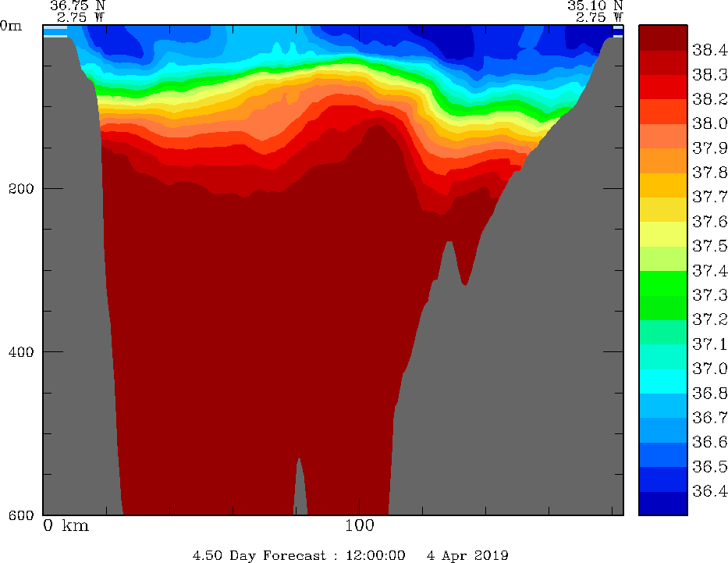Click the 38.4 colorbar label
Image resolution: width=728 pixels, height=563 pixels.
(709, 51)
